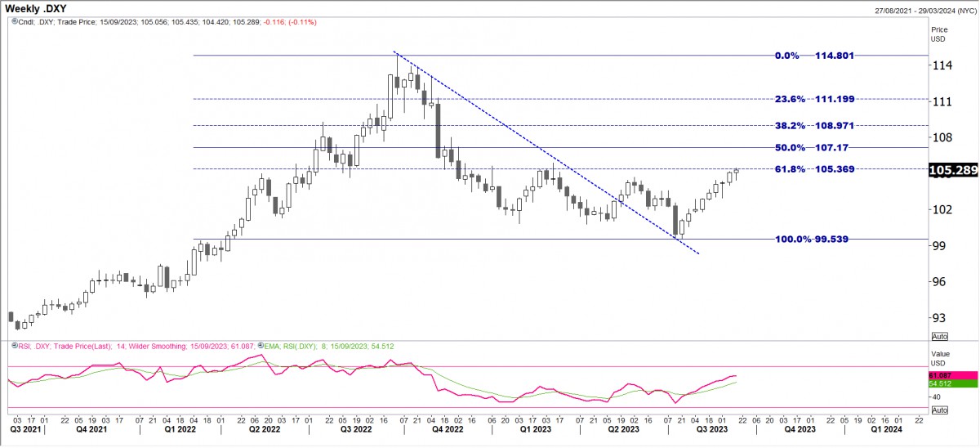Click the Q4 2023 time axis label
Image resolution: width=980 pixels, height=448 pixels.
click(x=800, y=428)
